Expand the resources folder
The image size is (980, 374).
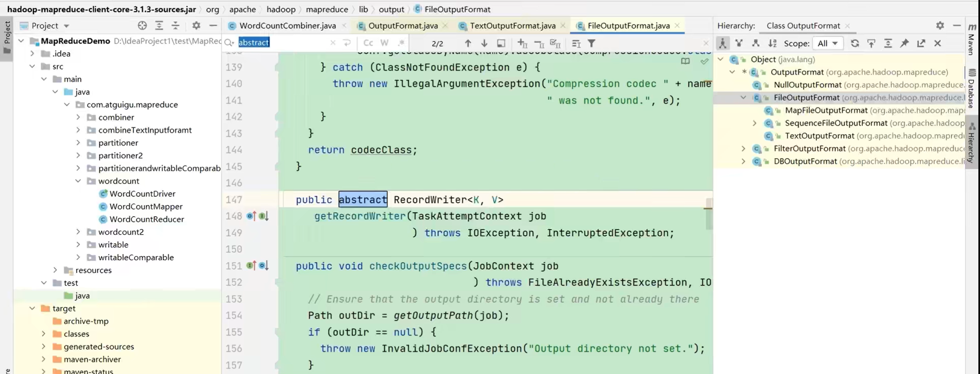coord(55,270)
